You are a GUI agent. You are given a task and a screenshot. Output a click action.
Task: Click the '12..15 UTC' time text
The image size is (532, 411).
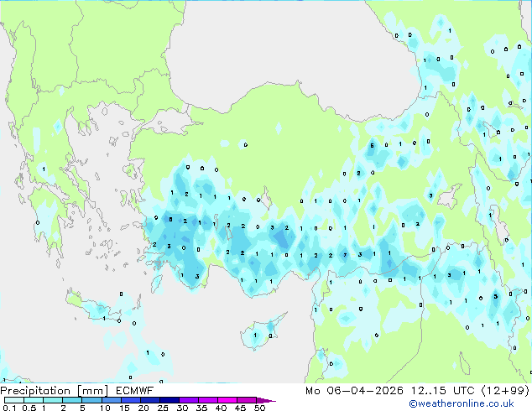443,391
